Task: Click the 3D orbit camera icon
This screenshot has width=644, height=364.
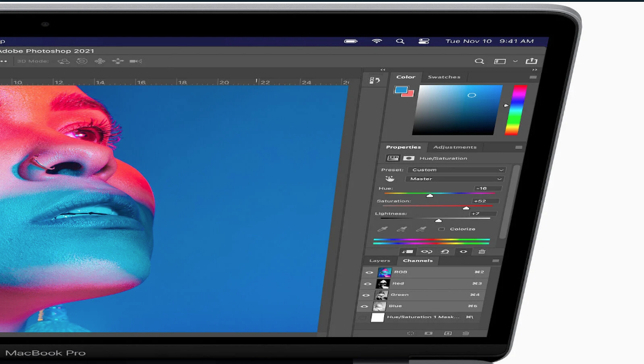Action: [64, 61]
